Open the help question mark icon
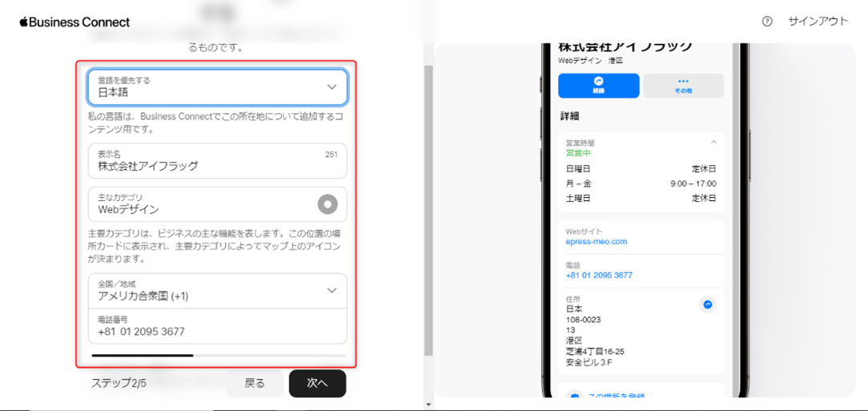This screenshot has height=411, width=868. click(766, 22)
